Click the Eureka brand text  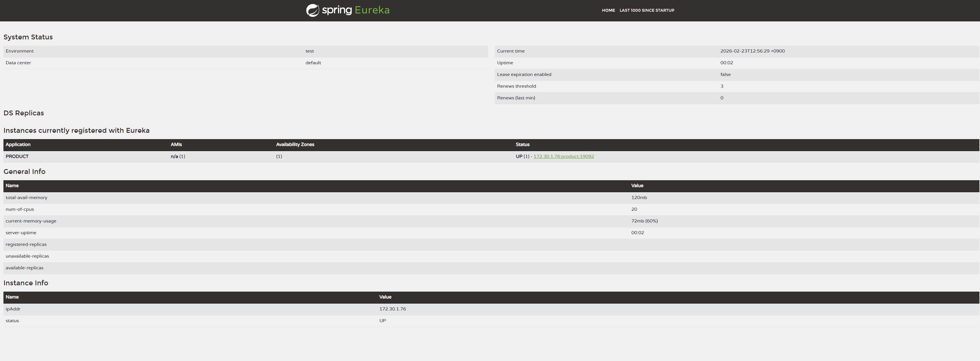(372, 10)
